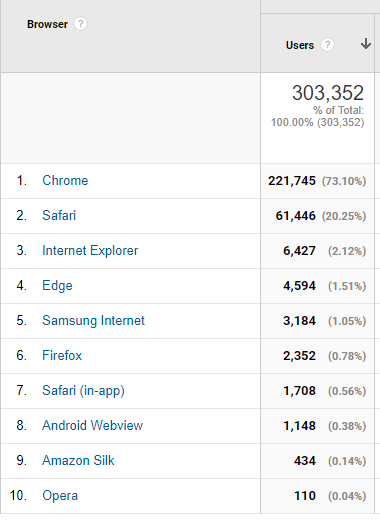Click the Amazon Silk link
The height and width of the screenshot is (520, 380).
click(78, 461)
